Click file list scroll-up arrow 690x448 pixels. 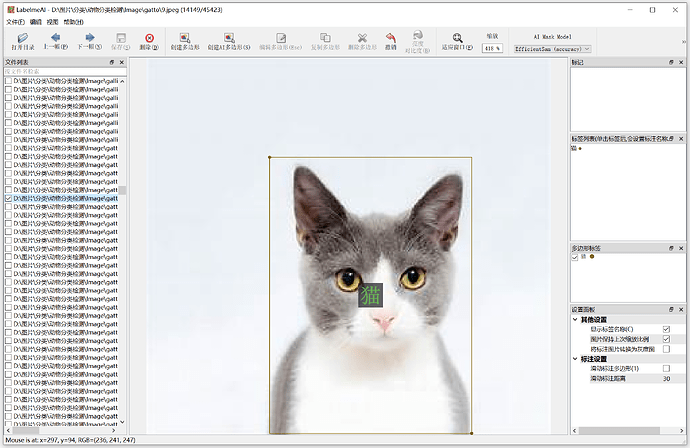coord(122,81)
